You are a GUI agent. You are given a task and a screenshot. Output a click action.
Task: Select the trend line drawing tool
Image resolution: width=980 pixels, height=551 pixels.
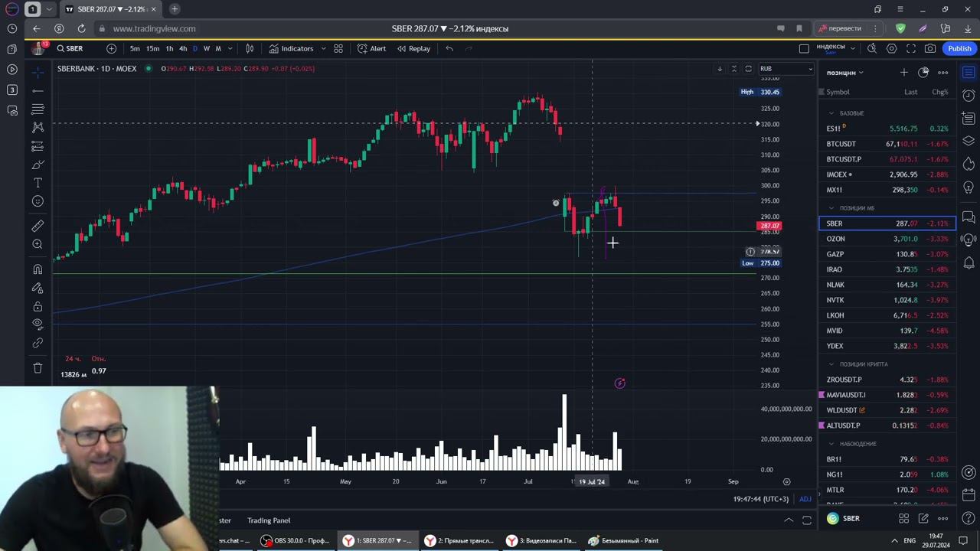[38, 90]
